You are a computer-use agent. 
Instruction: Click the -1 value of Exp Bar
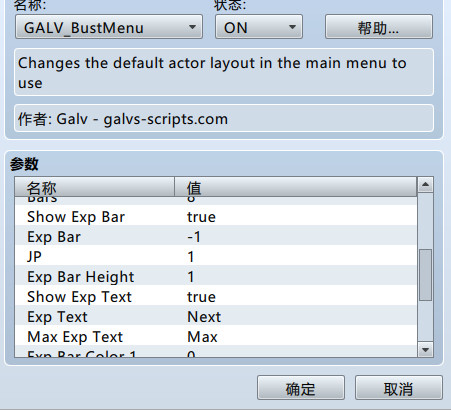coord(194,237)
